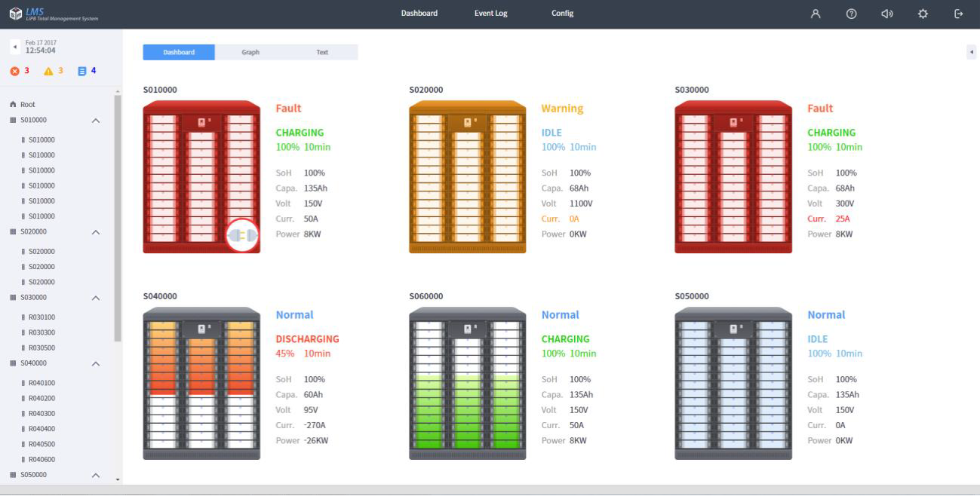Open settings via the gear icon
This screenshot has width=980, height=496.
point(923,14)
